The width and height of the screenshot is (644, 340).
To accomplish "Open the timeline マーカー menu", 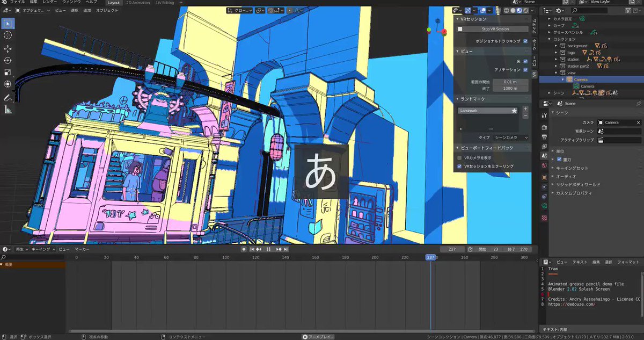I will point(82,249).
